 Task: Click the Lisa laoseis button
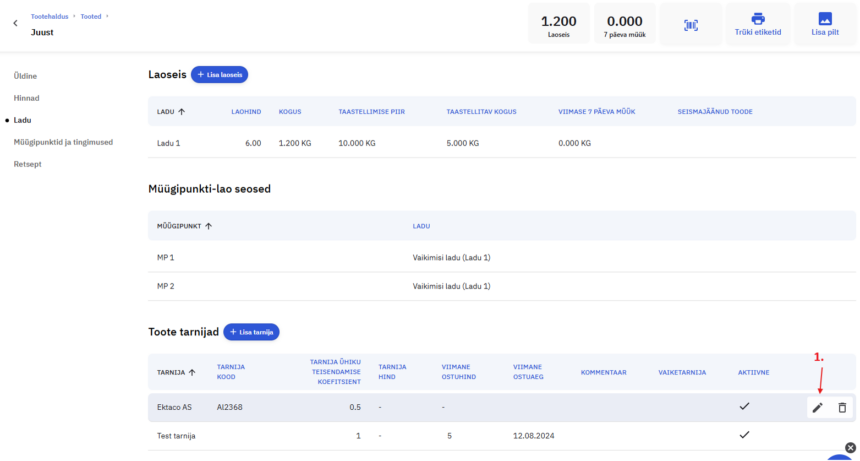coord(219,75)
